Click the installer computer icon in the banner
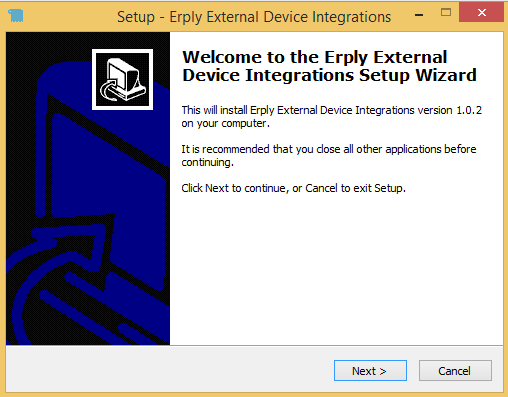 122,79
